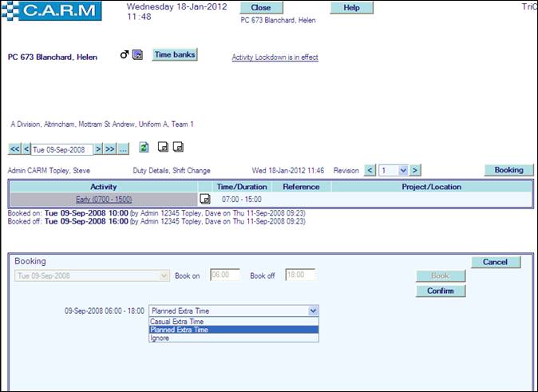This screenshot has width=538, height=392.
Task: Open Activity Lockdown is in effect link
Action: 275,57
